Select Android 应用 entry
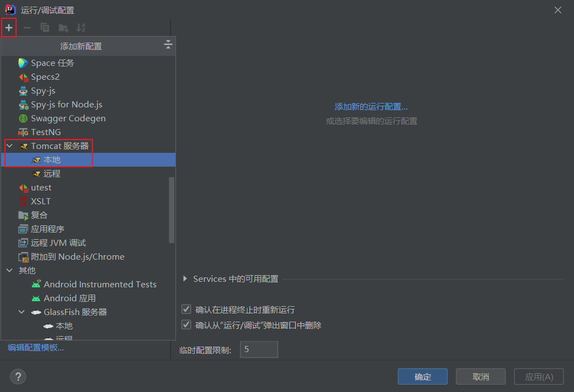Screen dimensions: 574x392 (x=88, y=298)
